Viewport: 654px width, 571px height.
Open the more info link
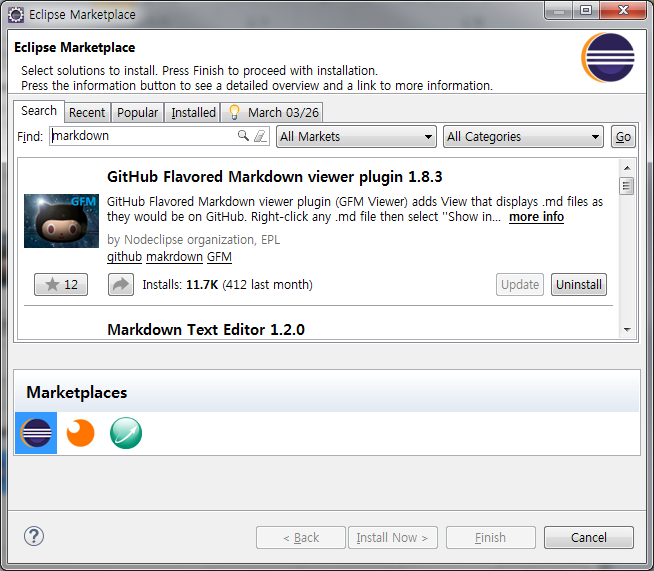click(536, 217)
